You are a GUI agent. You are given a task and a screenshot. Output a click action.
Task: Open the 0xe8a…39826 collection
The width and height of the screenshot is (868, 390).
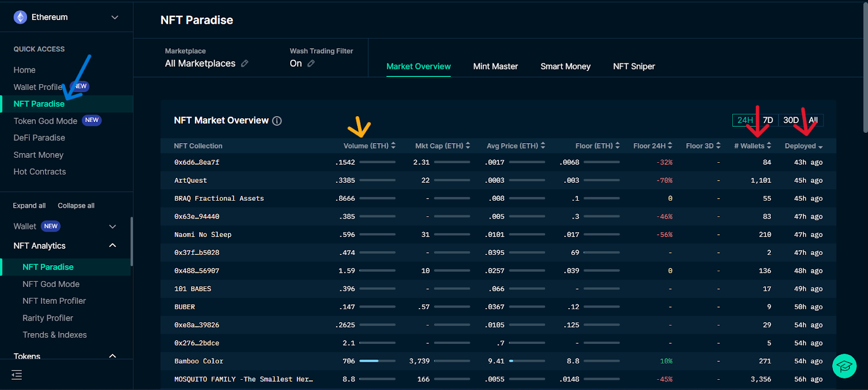pos(197,325)
